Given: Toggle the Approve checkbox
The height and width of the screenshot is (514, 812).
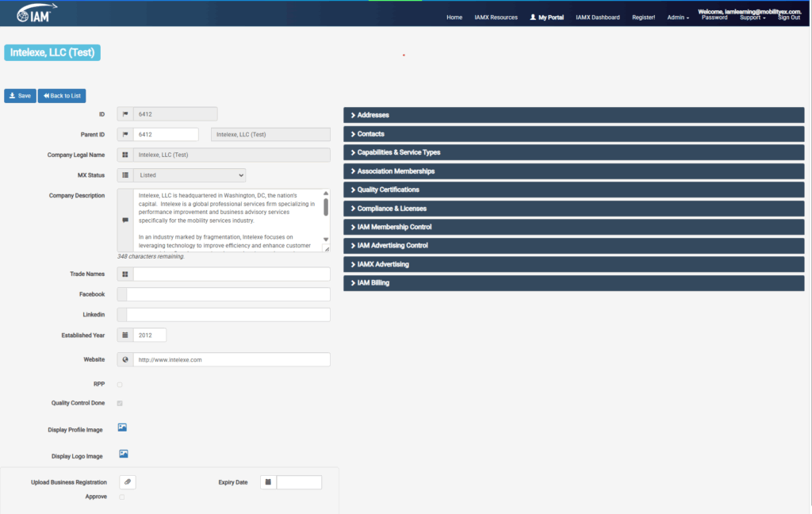Looking at the screenshot, I should coord(121,497).
